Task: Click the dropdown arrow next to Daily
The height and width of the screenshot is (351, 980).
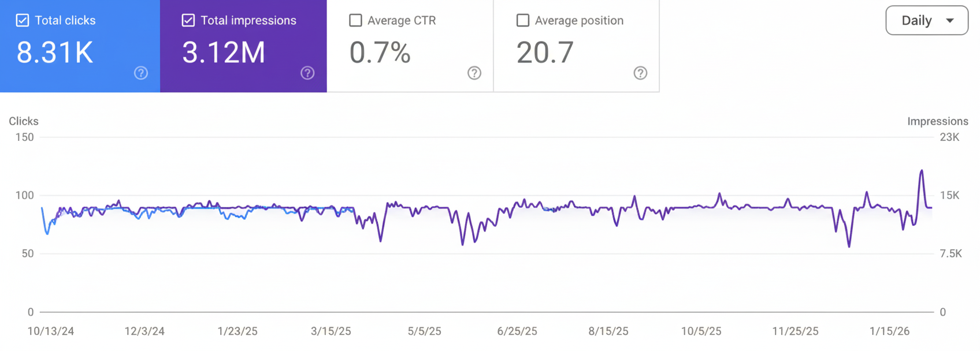Action: tap(951, 20)
